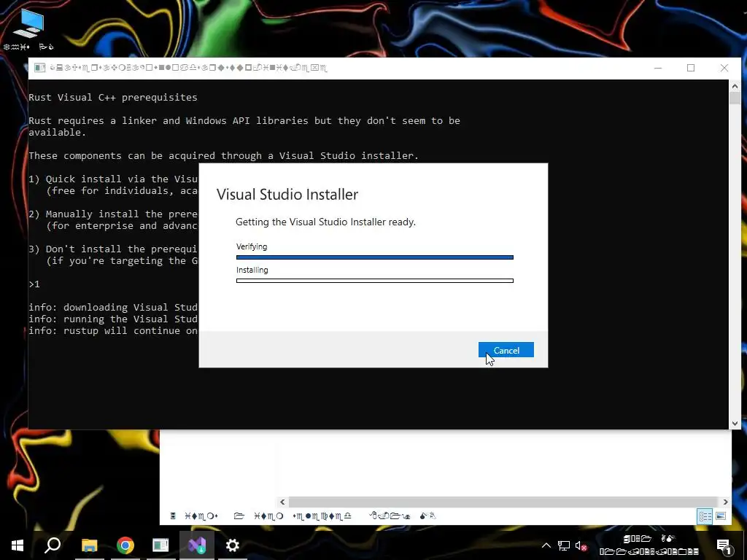Image resolution: width=747 pixels, height=560 pixels.
Task: Click the '1) Quick install via the Visu' line
Action: (113, 179)
